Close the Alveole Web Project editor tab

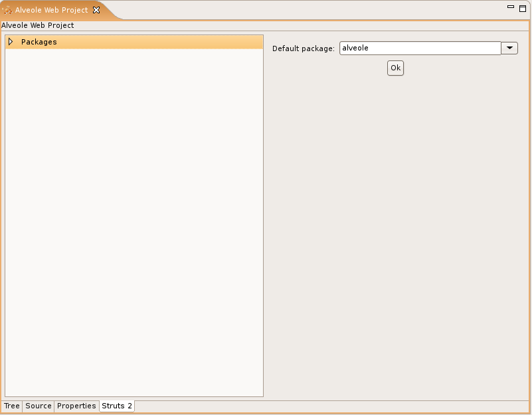point(96,10)
